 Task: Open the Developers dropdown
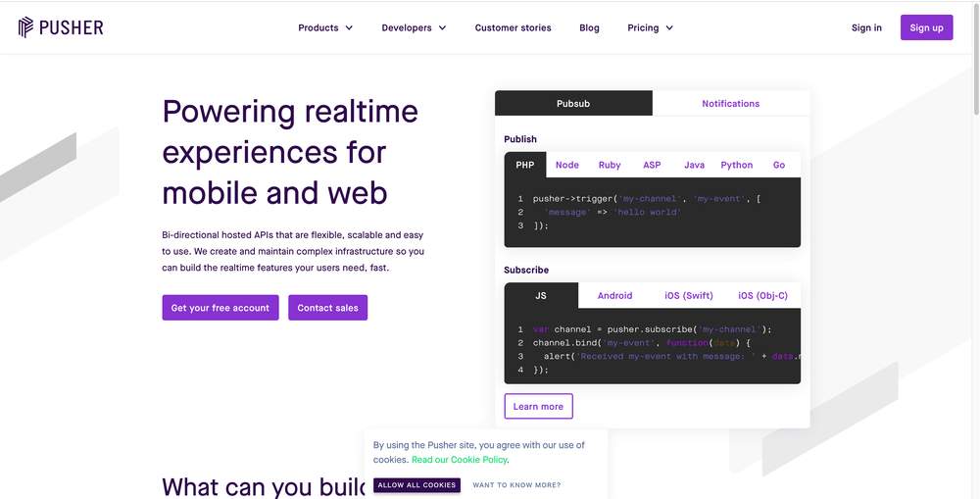(414, 27)
